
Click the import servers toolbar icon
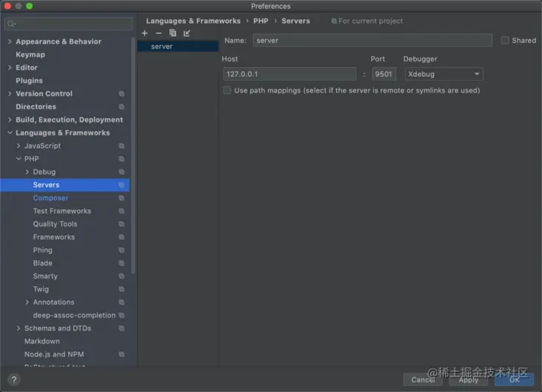(187, 33)
